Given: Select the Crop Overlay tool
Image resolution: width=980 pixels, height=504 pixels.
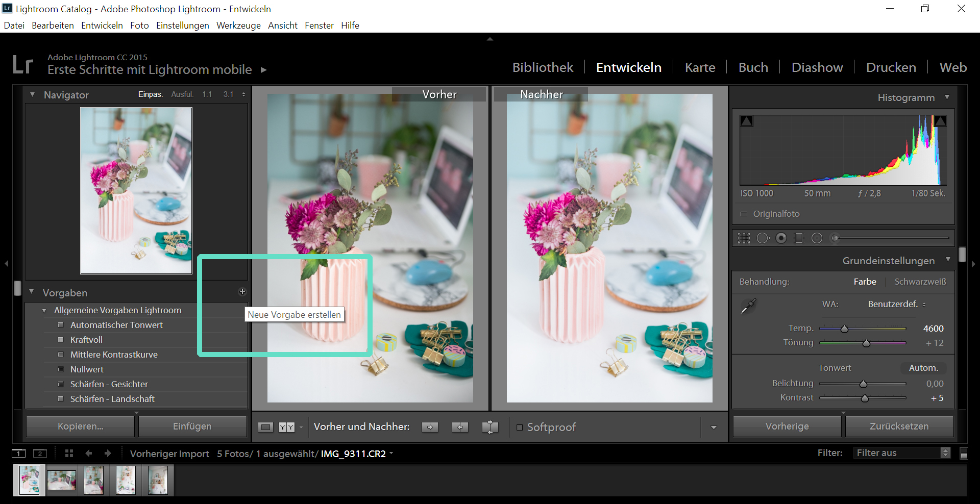Looking at the screenshot, I should (x=744, y=238).
